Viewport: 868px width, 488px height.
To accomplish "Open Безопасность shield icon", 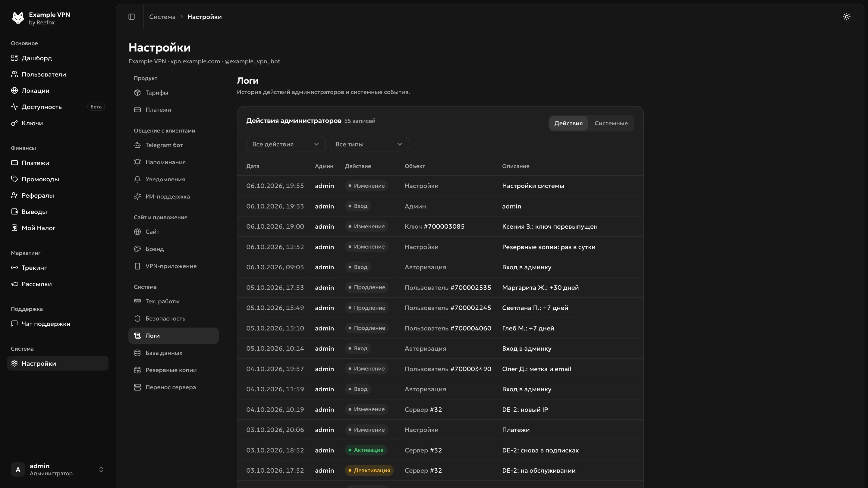I will point(137,319).
